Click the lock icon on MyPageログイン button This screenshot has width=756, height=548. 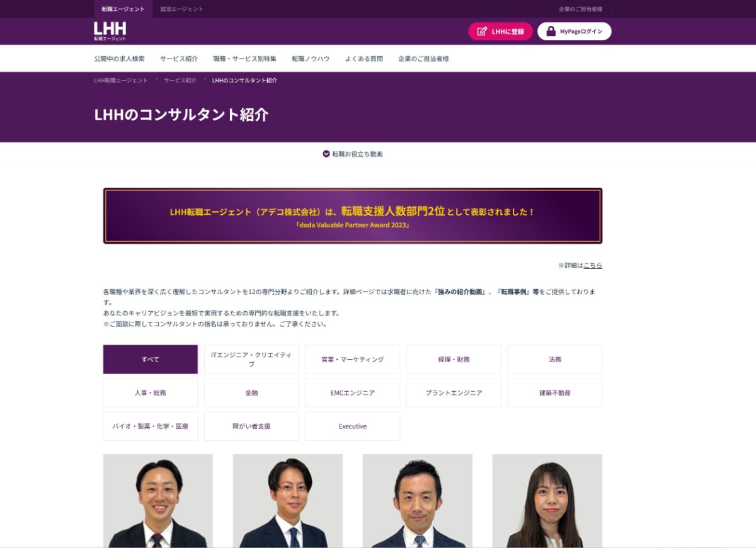tap(551, 30)
